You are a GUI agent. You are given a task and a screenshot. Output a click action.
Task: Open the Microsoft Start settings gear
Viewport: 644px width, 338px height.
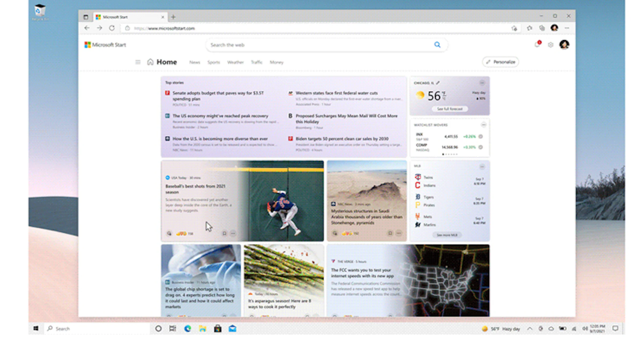coord(551,45)
